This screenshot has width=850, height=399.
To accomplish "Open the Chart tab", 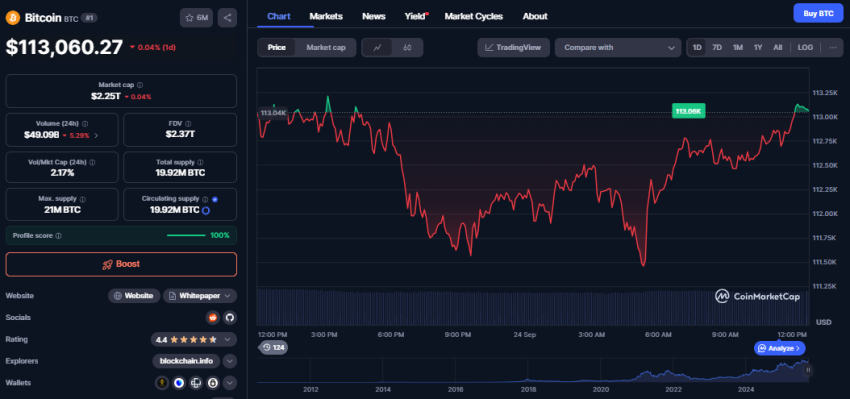I will coord(279,16).
